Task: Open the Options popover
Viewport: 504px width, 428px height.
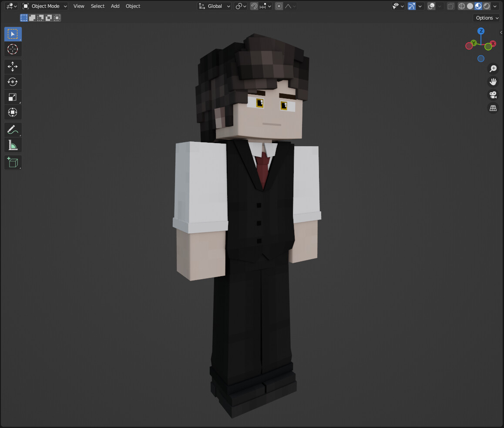Action: point(486,18)
